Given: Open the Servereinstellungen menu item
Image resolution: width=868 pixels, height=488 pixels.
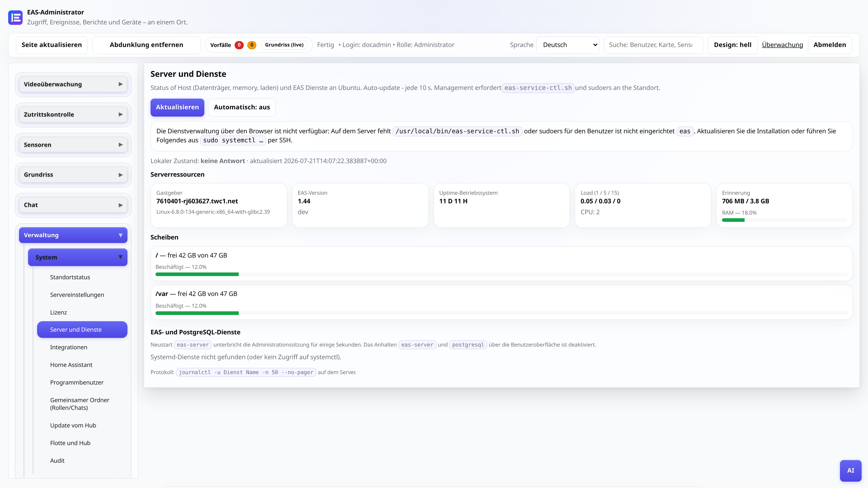Looking at the screenshot, I should pos(77,295).
